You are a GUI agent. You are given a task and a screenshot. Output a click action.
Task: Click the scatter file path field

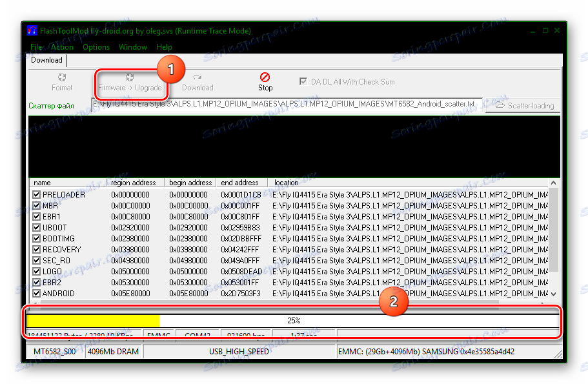(x=287, y=105)
